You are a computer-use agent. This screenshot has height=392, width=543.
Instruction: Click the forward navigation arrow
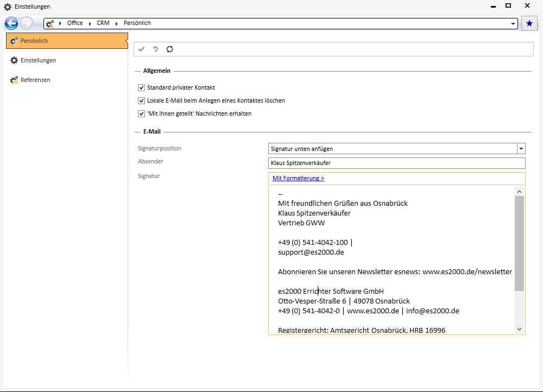coord(27,23)
